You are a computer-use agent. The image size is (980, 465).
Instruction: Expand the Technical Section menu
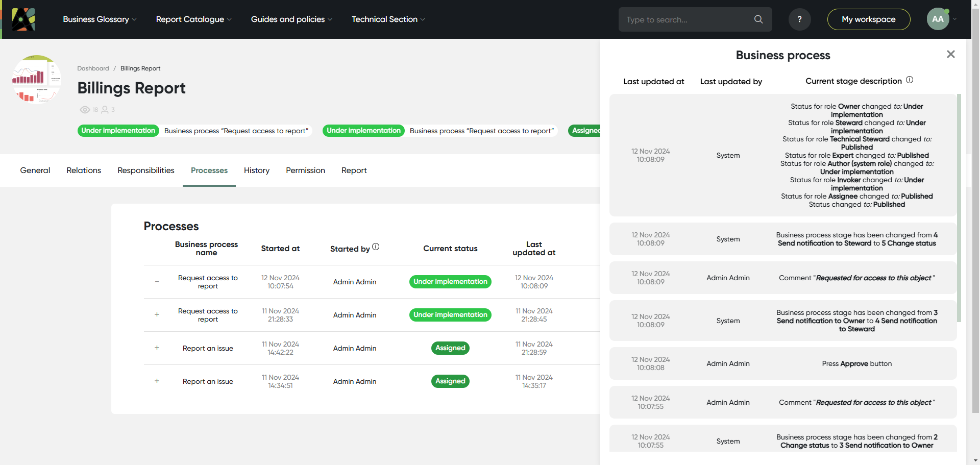(x=388, y=19)
